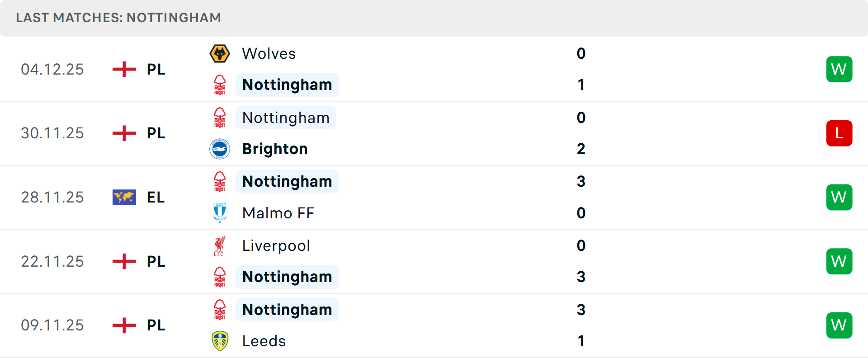Click W badge for the Leeds match

coord(839,325)
